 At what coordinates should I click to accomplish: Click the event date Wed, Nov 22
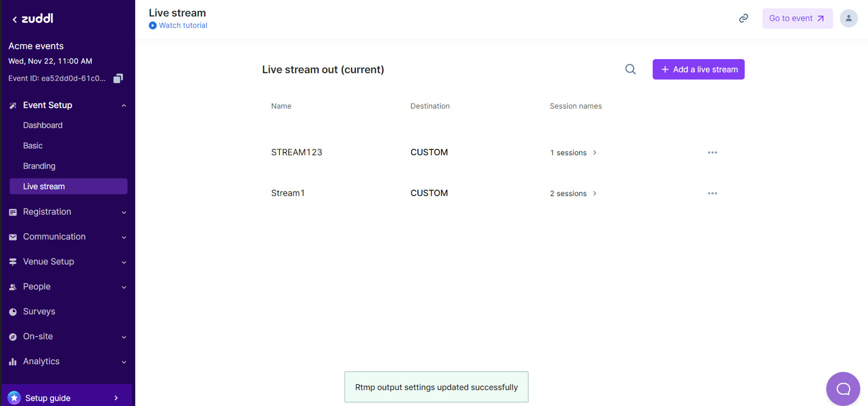[x=50, y=61]
